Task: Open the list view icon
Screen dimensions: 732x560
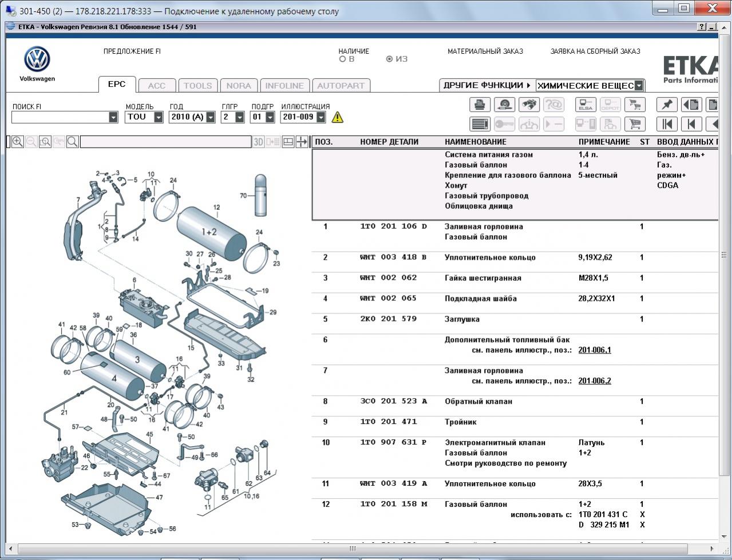Action: [x=480, y=124]
